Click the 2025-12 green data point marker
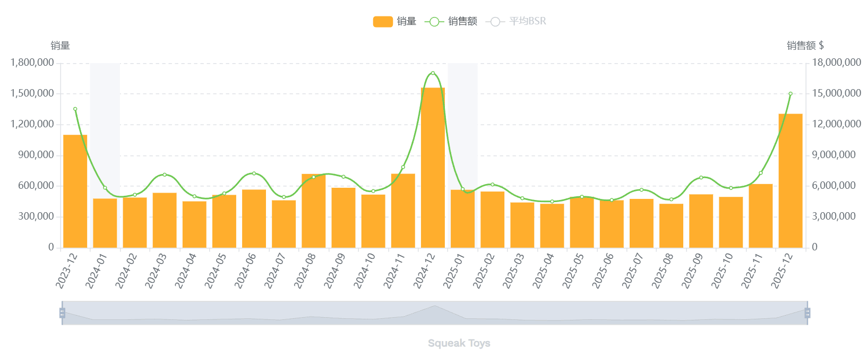 click(x=790, y=94)
